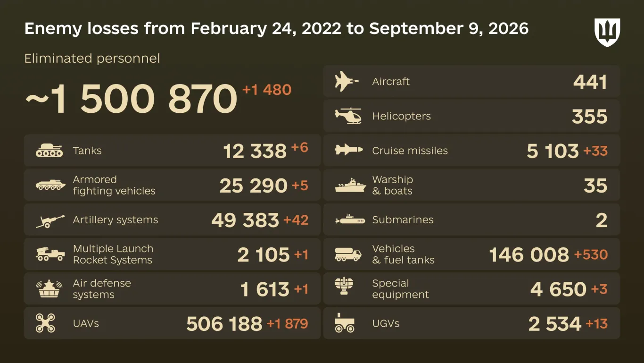644x363 pixels.
Task: Click the rocket launcher truck icon
Action: [50, 255]
